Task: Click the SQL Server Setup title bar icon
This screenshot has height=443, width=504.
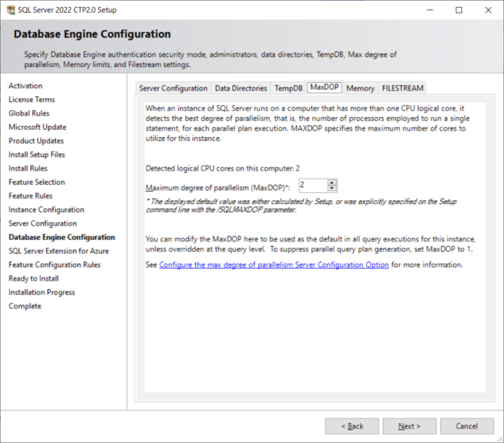Action: tap(10, 10)
